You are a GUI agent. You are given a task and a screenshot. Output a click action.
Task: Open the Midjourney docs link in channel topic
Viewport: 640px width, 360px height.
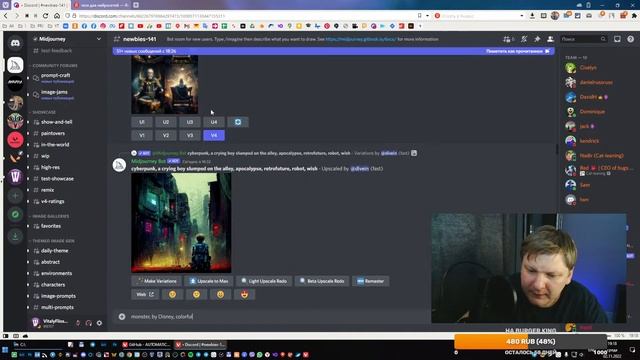tap(361, 39)
